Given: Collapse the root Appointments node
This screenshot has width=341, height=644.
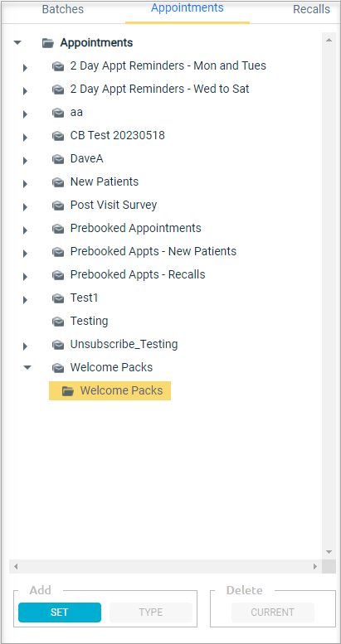Looking at the screenshot, I should tap(17, 42).
